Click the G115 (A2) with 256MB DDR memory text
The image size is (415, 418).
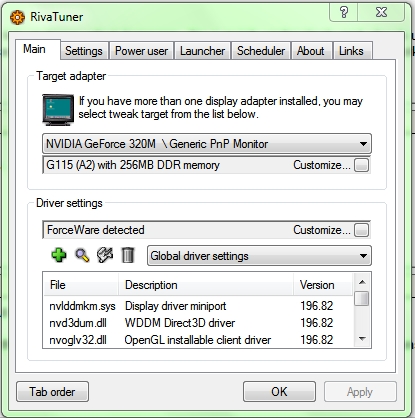(x=133, y=165)
